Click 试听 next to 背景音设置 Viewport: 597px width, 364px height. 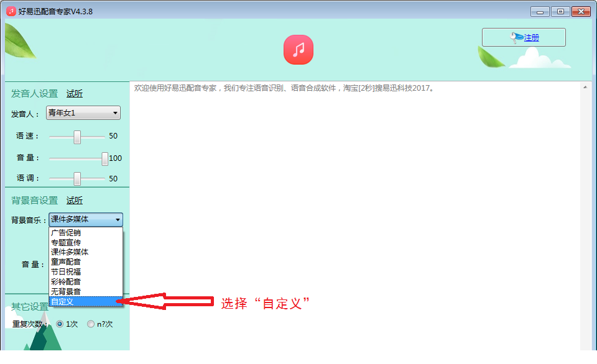[x=74, y=201]
